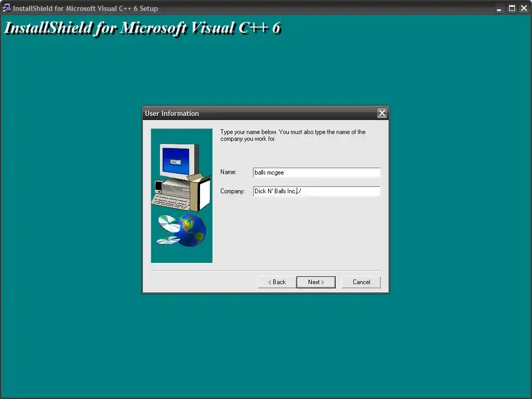Close the InstallShield setup window
The height and width of the screenshot is (399, 532).
524,8
